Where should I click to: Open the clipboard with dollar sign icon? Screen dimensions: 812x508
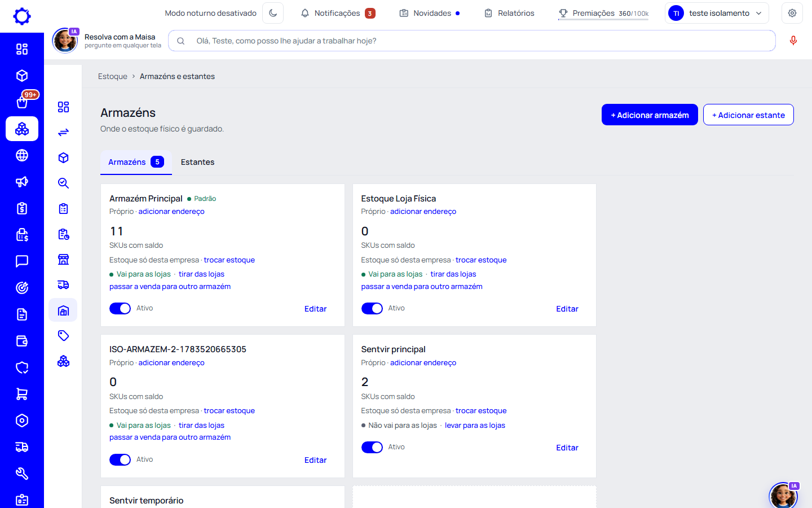(x=22, y=208)
